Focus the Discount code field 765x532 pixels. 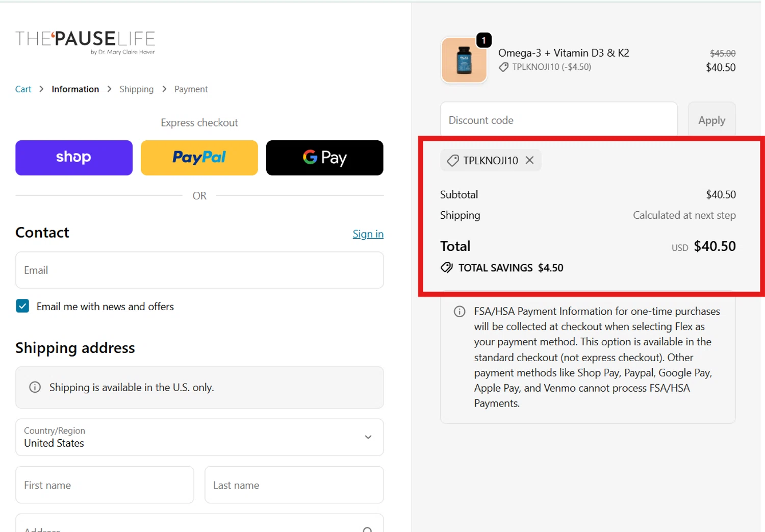(559, 120)
